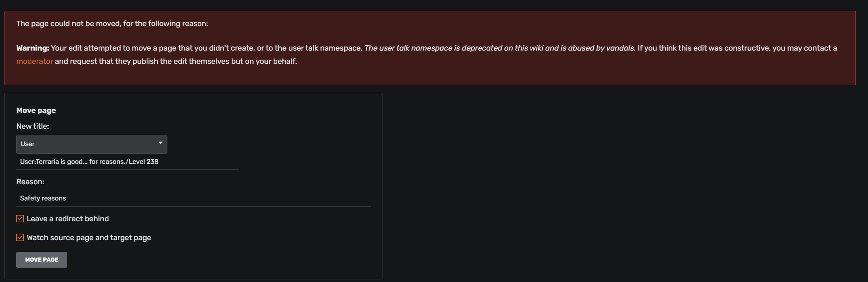Viewport: 868px width, 282px height.
Task: Click the 'moderator' link in the warning
Action: (x=34, y=61)
